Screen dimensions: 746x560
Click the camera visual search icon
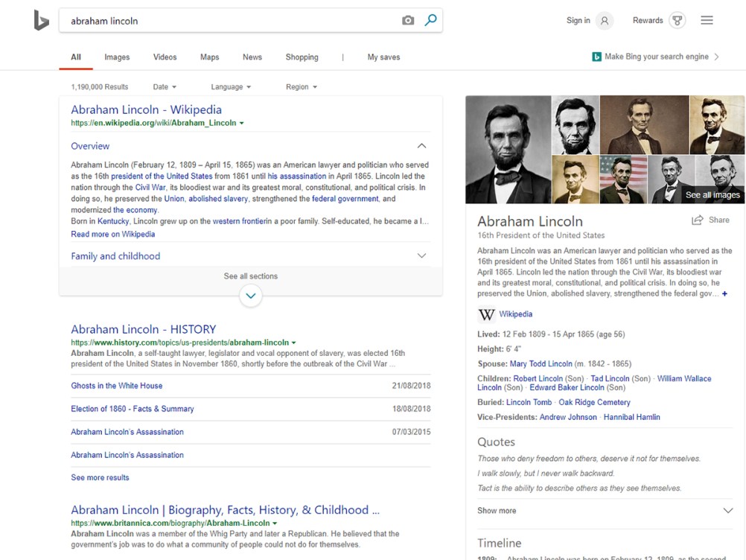pyautogui.click(x=408, y=20)
